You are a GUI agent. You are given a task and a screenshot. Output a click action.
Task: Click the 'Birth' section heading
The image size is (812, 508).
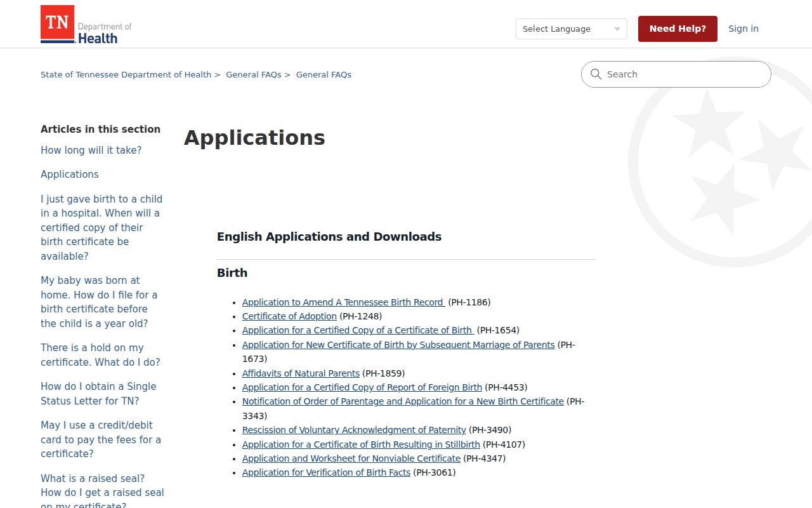point(232,273)
